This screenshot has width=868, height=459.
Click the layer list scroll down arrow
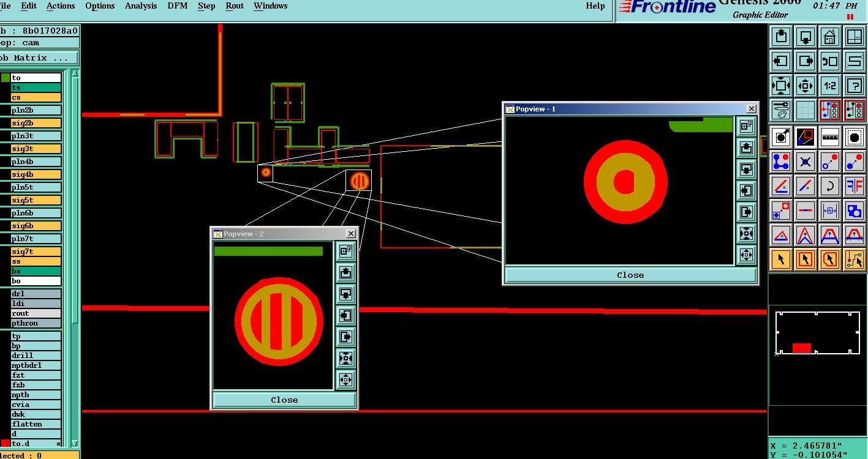tap(75, 444)
